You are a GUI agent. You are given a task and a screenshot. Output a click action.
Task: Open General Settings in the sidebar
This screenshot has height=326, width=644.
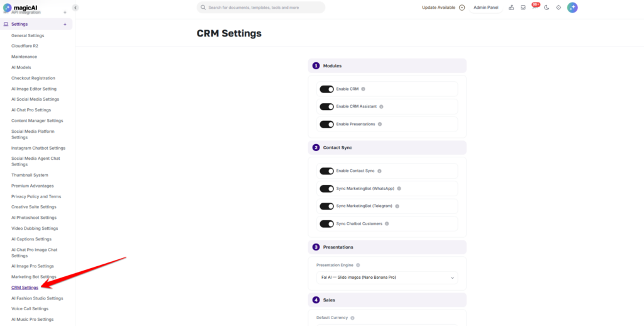click(28, 36)
